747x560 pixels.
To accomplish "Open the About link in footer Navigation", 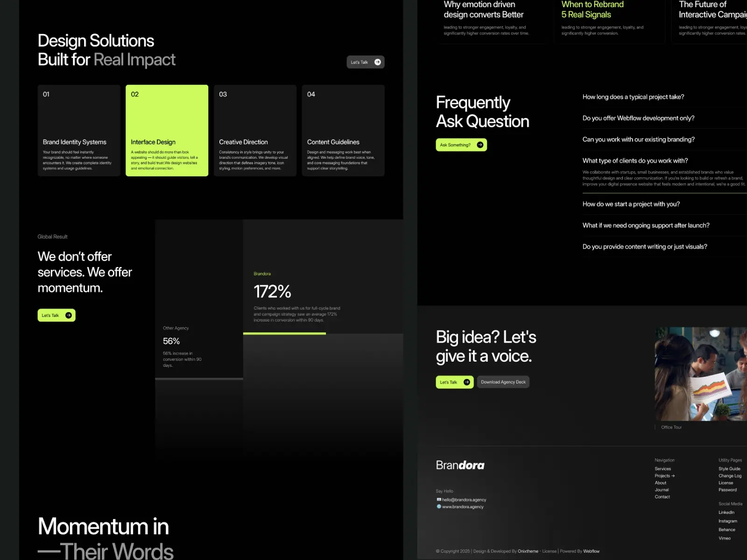I will [x=660, y=483].
